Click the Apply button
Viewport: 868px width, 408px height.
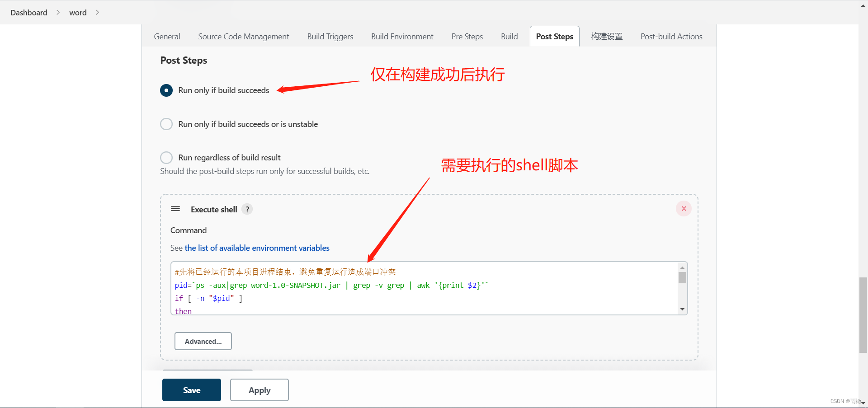pyautogui.click(x=259, y=390)
